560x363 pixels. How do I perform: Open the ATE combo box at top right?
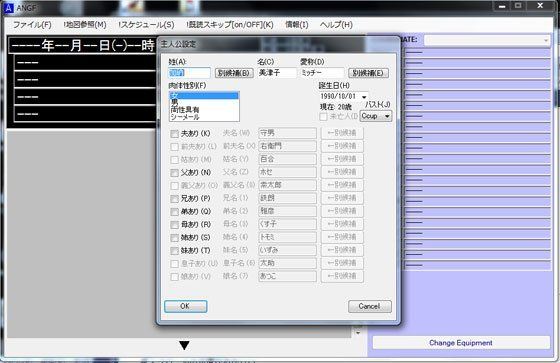tap(487, 40)
